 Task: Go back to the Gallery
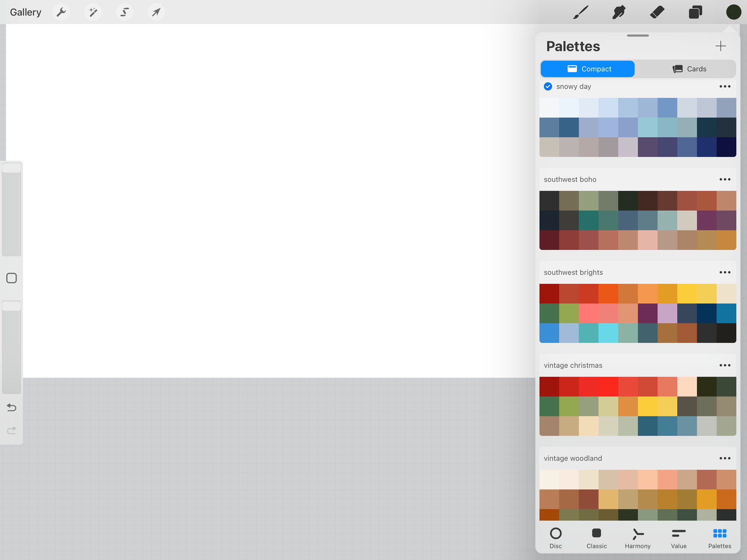[25, 12]
